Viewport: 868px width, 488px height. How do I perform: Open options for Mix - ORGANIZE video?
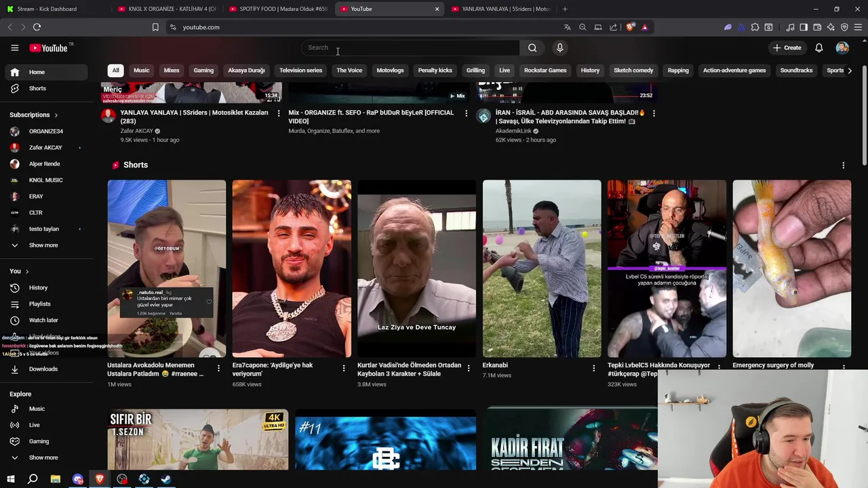click(x=466, y=113)
